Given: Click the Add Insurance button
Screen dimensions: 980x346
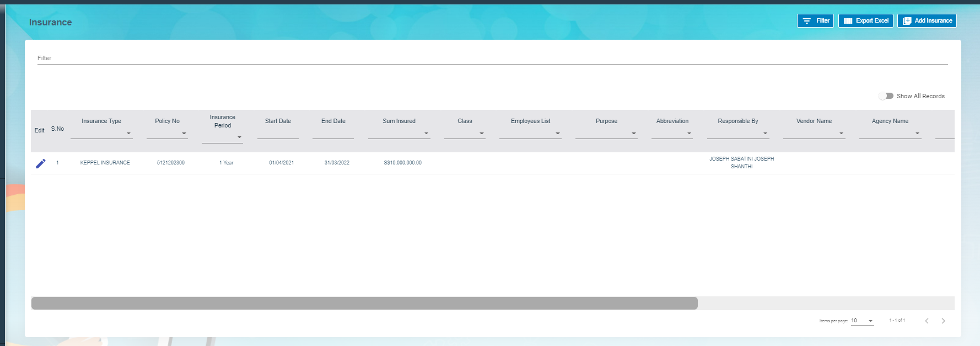Looking at the screenshot, I should pyautogui.click(x=927, y=21).
